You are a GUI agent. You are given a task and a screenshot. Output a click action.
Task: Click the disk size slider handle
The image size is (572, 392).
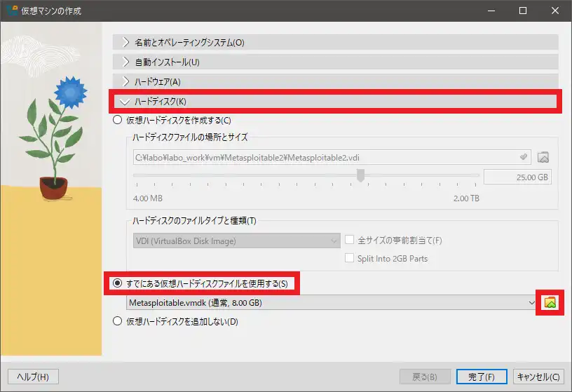[361, 176]
